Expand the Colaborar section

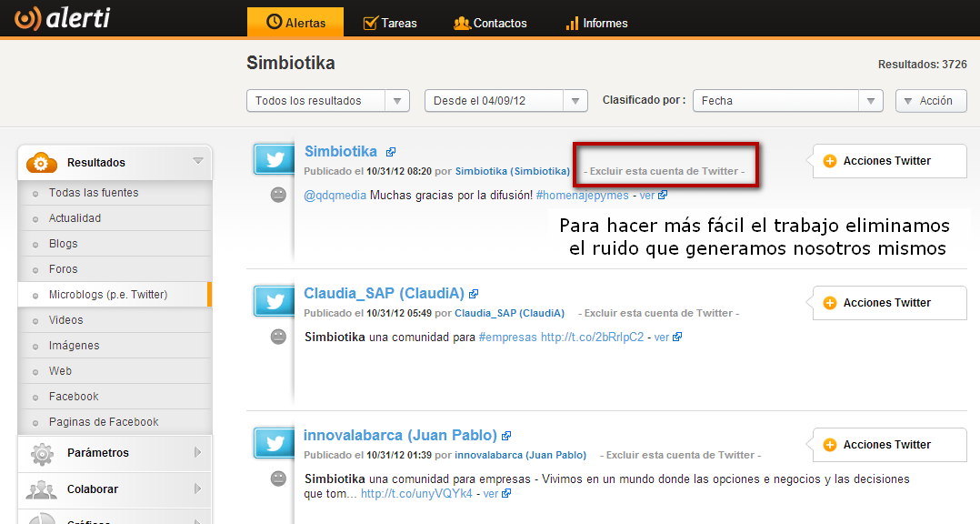[115, 489]
